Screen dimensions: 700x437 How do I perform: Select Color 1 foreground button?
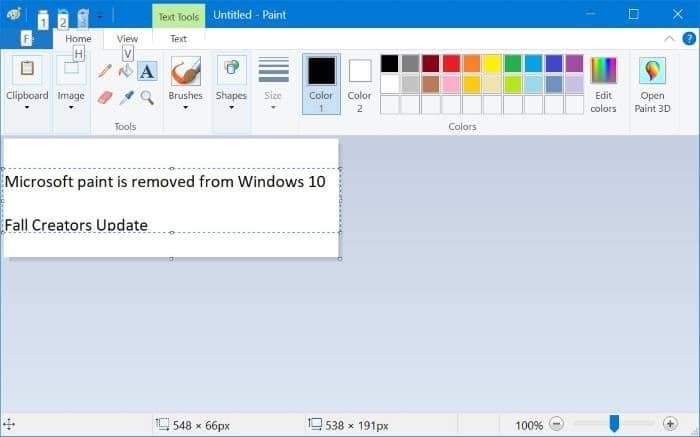click(321, 84)
